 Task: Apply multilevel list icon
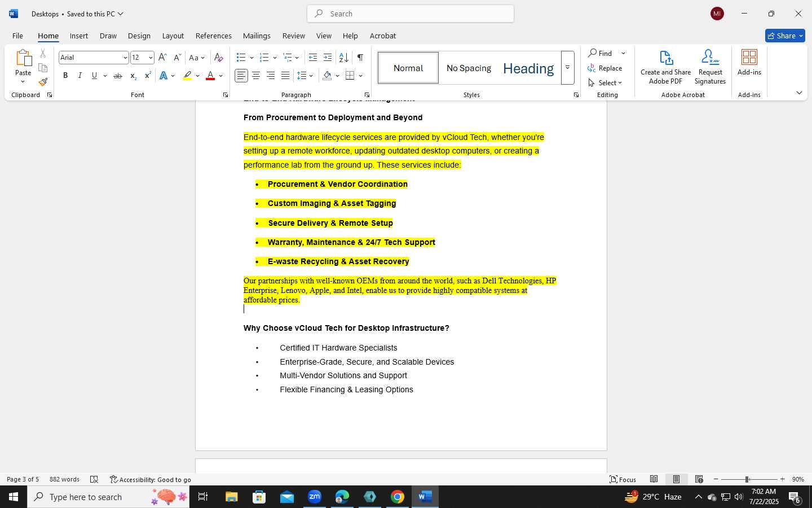(288, 58)
